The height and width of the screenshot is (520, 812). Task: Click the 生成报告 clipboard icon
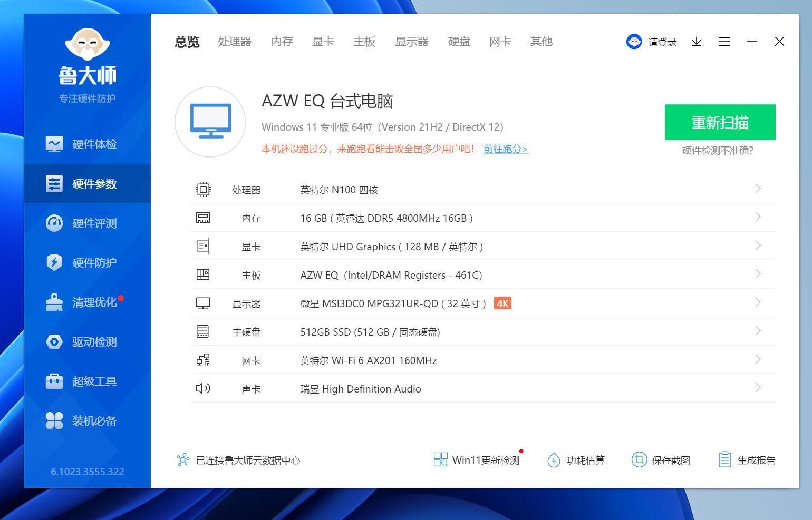725,459
